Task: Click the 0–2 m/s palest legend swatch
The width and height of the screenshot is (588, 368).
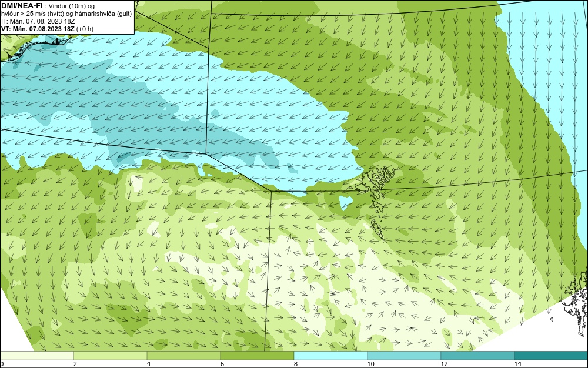Action: click(36, 356)
